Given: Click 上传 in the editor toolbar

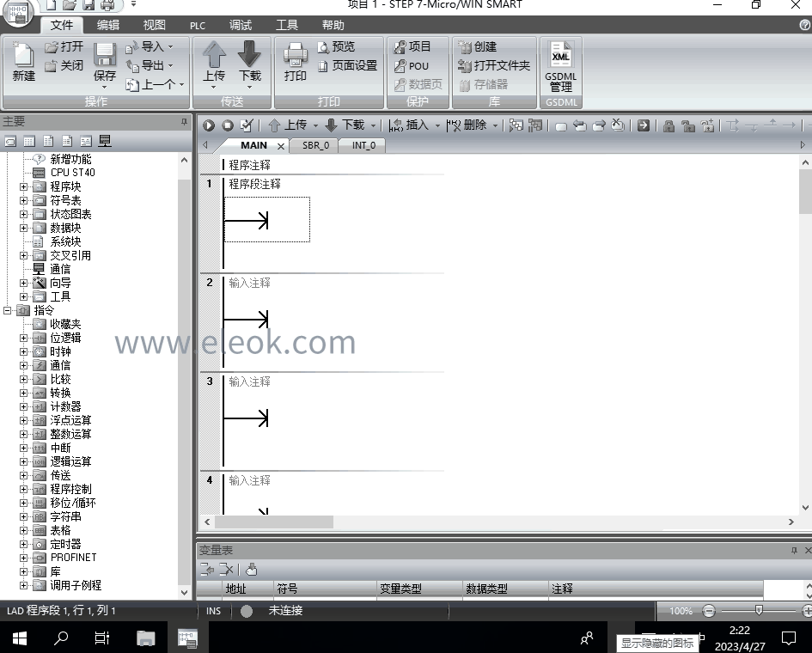Looking at the screenshot, I should [289, 125].
